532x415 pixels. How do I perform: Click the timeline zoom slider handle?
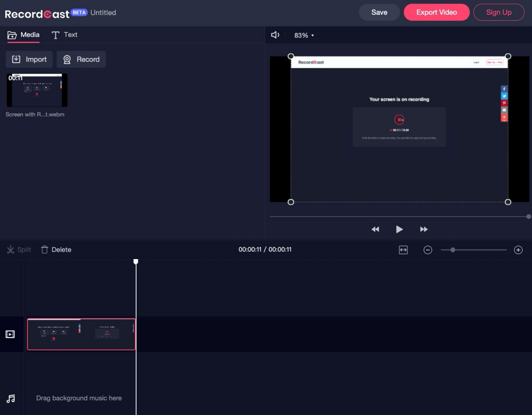453,250
